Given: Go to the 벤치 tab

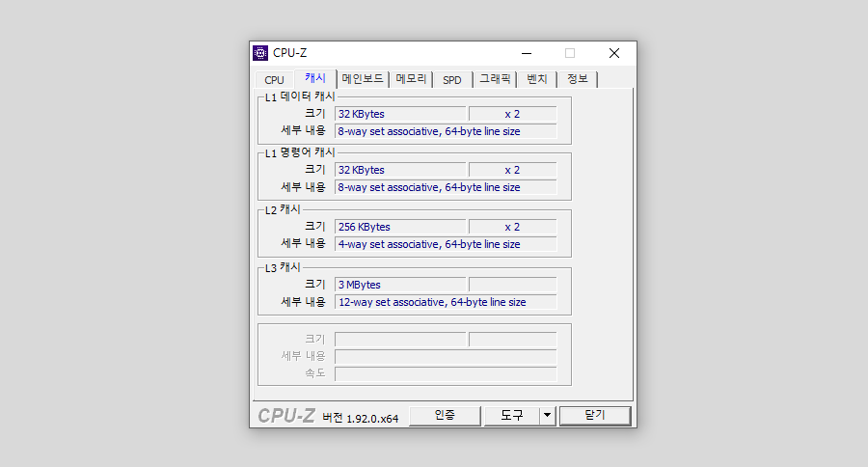Looking at the screenshot, I should (537, 79).
